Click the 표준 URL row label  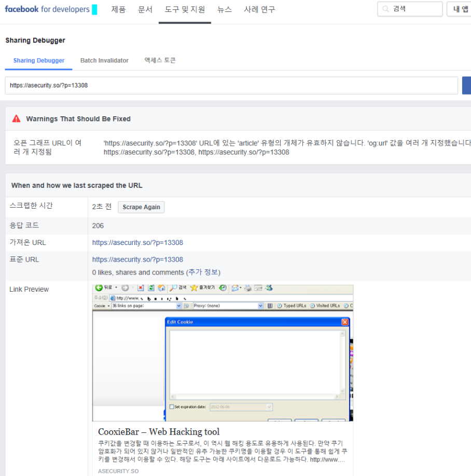click(24, 260)
